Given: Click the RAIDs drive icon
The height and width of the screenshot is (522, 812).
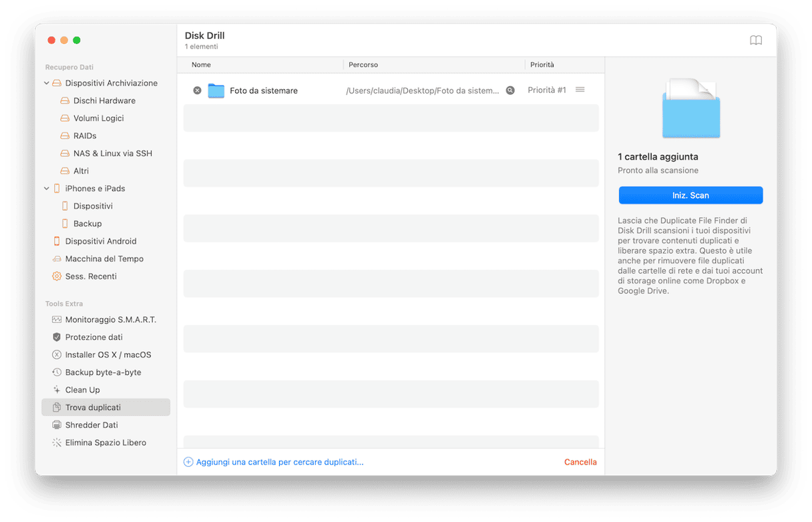Looking at the screenshot, I should [65, 136].
